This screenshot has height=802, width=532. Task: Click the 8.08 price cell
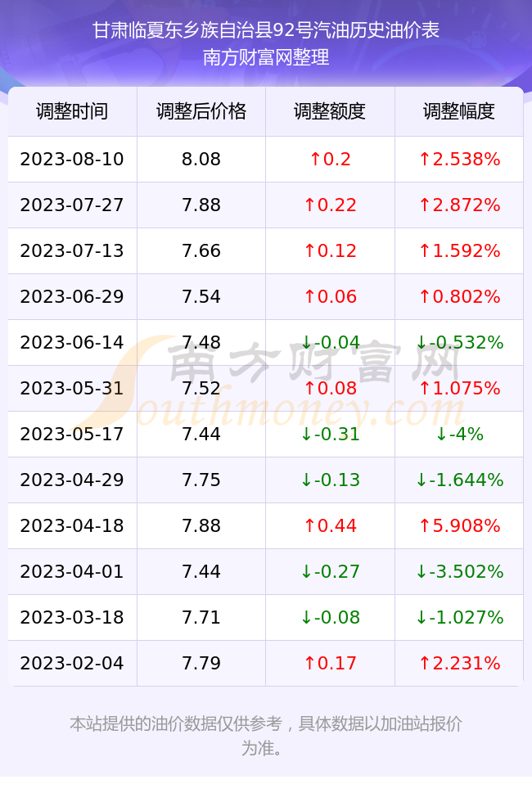(201, 159)
